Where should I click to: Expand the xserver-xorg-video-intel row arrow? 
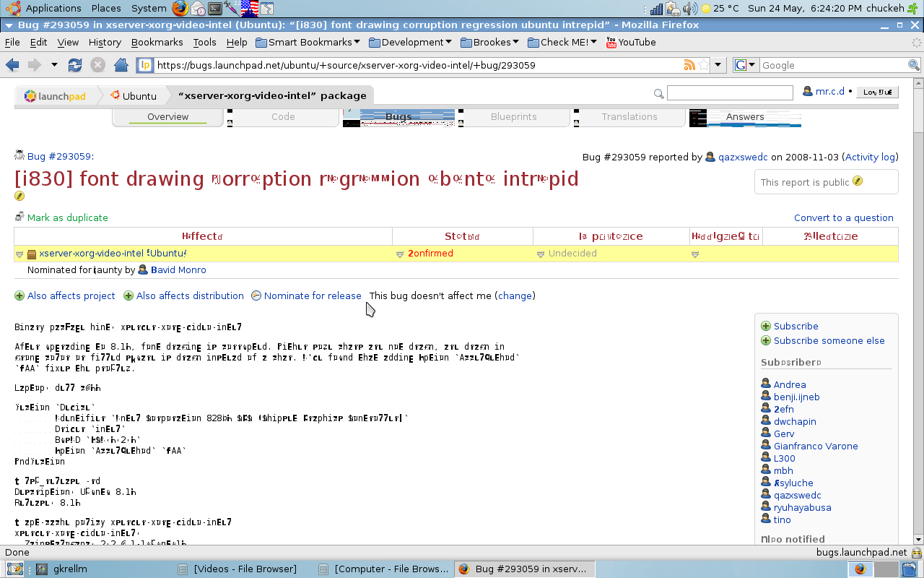click(x=19, y=254)
